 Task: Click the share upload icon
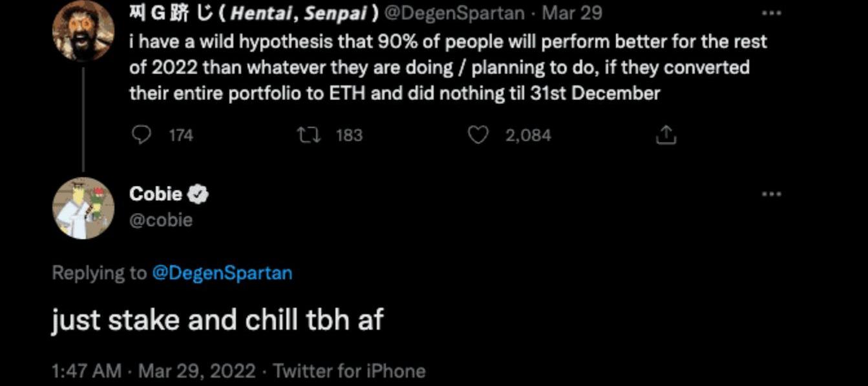666,135
